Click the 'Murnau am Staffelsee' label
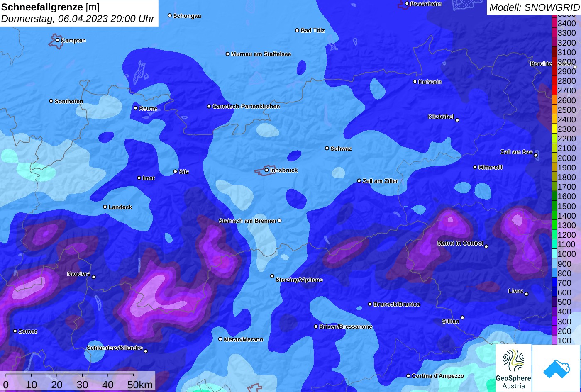Viewport: 581px width, 392px height. (261, 54)
